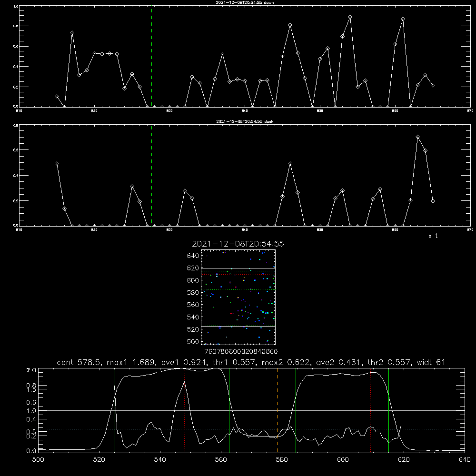Viewport: 476px width, 476px height.
Task: Click the green vertical line near 563 in bottom plot
Action: coord(229,410)
